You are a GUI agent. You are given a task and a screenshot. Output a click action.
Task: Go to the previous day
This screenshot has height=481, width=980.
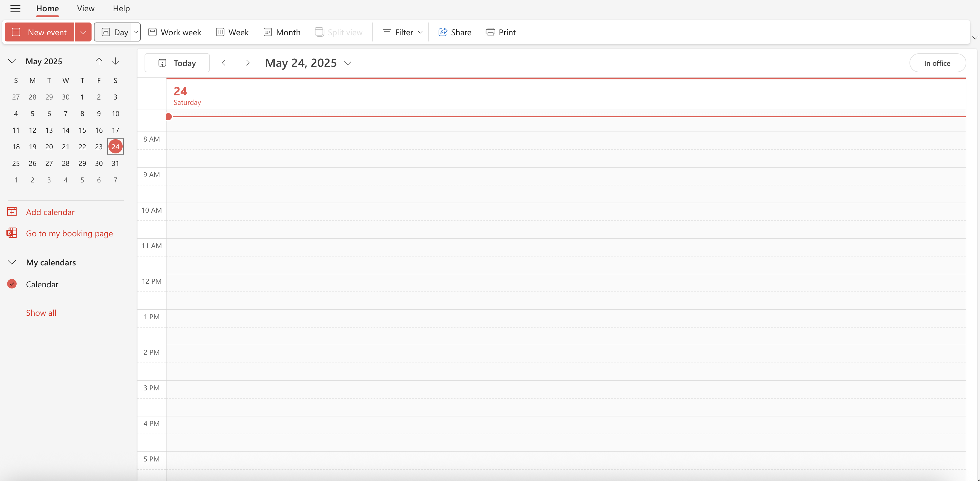[x=224, y=63]
